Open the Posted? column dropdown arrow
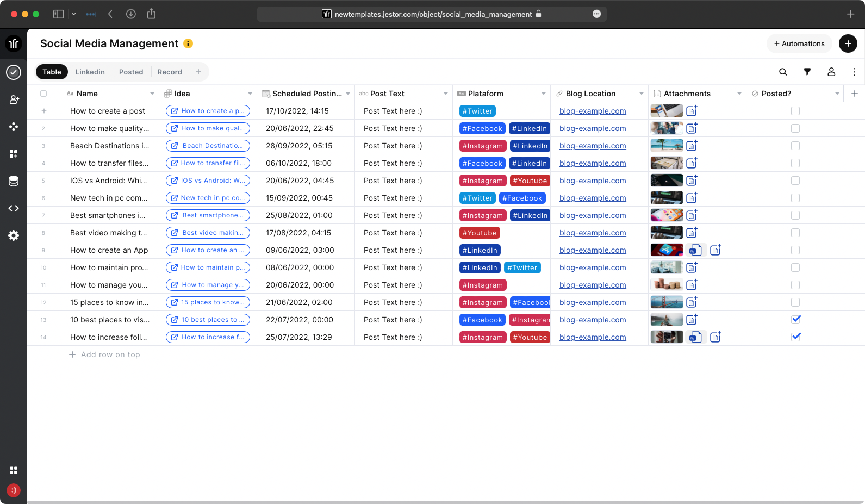The height and width of the screenshot is (504, 865). 837,94
